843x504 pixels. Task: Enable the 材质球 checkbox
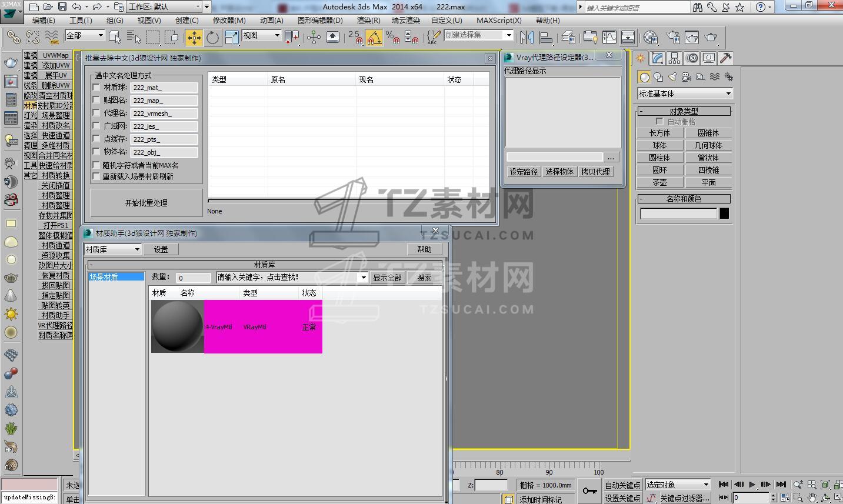pyautogui.click(x=96, y=87)
